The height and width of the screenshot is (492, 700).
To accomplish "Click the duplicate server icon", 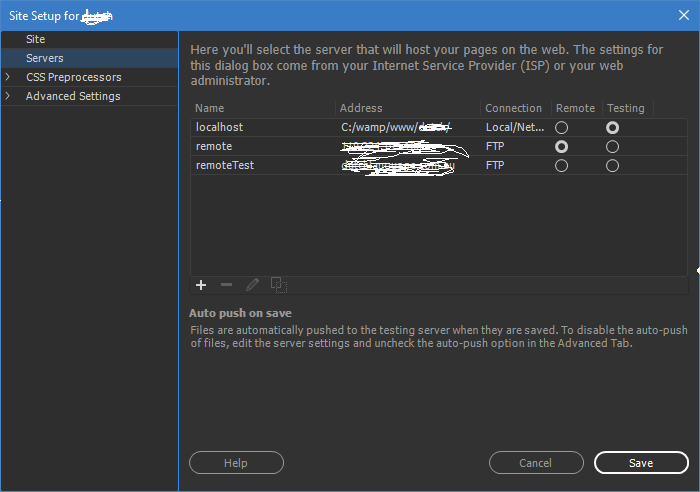I will pos(279,285).
